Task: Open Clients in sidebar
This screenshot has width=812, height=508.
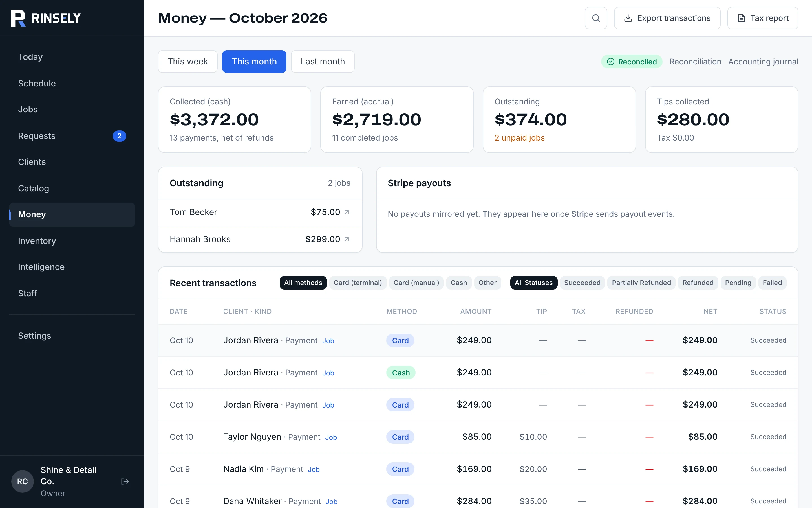Action: coord(72,162)
